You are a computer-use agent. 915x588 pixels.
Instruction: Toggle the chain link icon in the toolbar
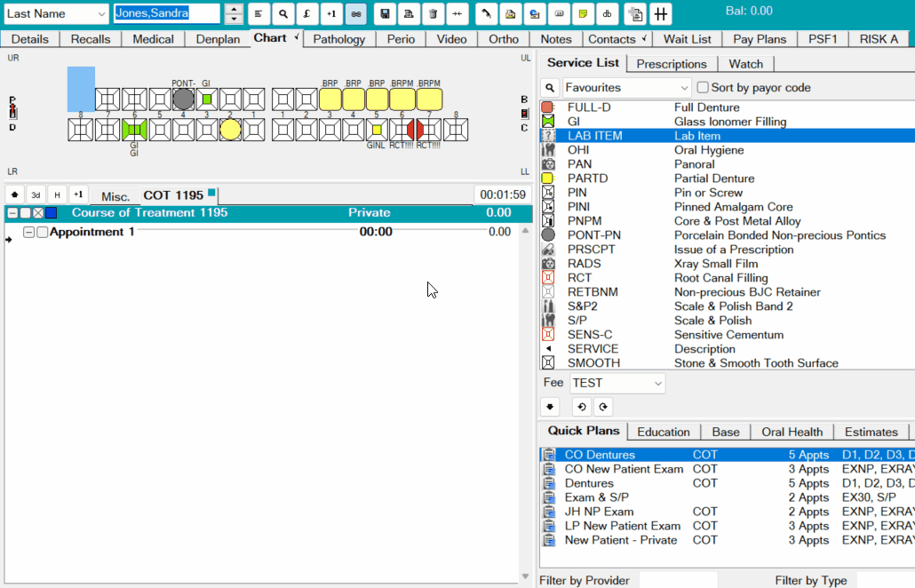(x=354, y=14)
